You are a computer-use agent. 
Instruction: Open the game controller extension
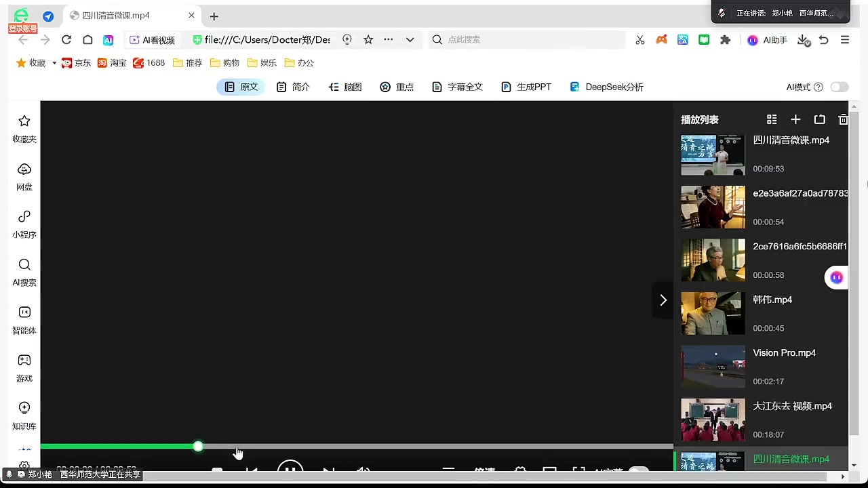click(661, 40)
